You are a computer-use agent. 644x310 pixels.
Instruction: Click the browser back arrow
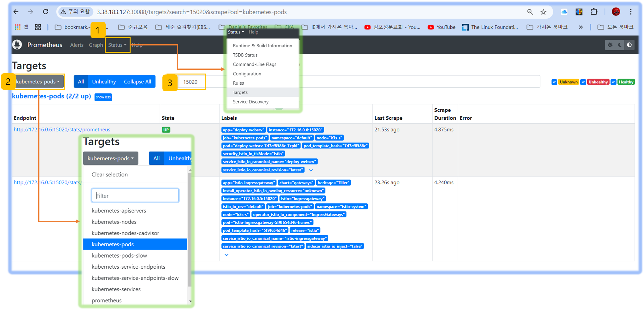pyautogui.click(x=16, y=12)
